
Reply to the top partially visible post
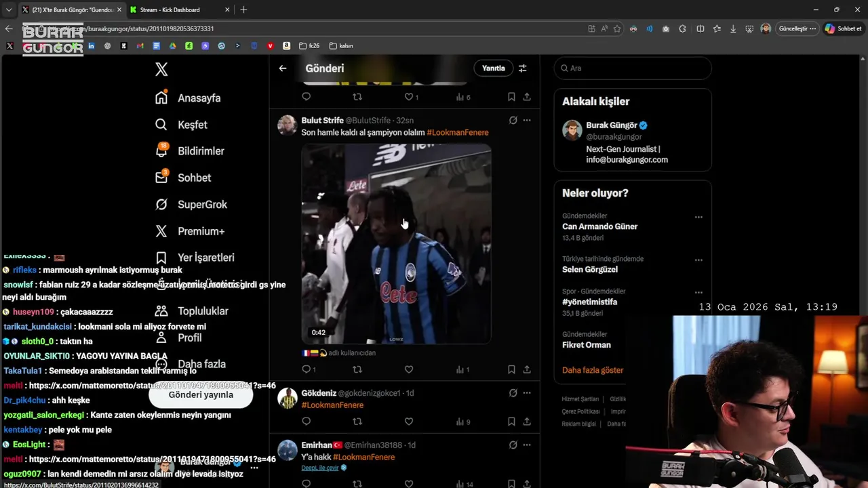click(307, 97)
